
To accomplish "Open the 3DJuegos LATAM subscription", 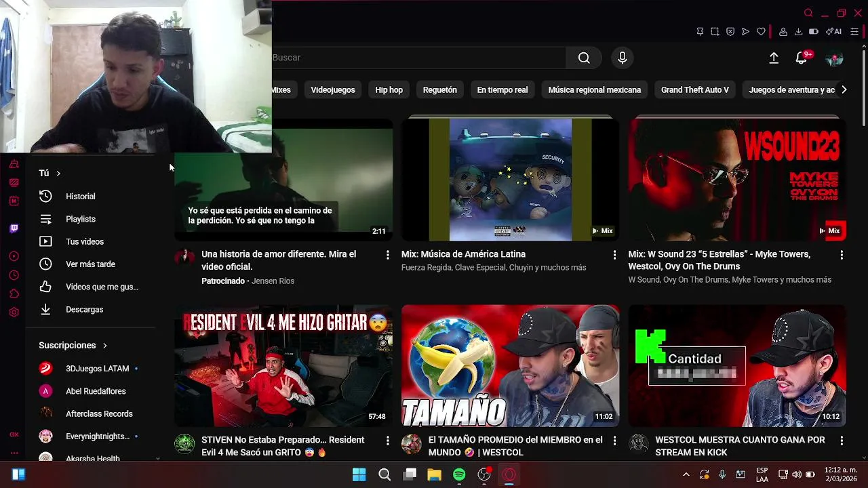I will tap(90, 369).
